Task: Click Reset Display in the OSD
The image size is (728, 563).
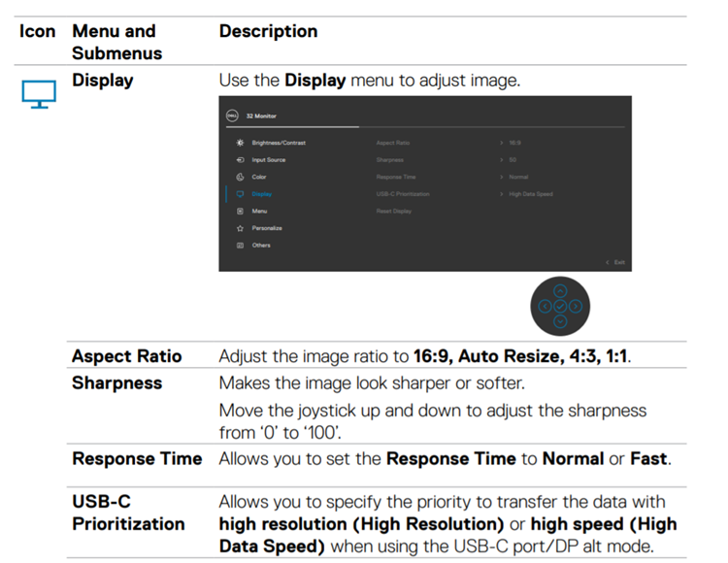Action: pos(394,211)
